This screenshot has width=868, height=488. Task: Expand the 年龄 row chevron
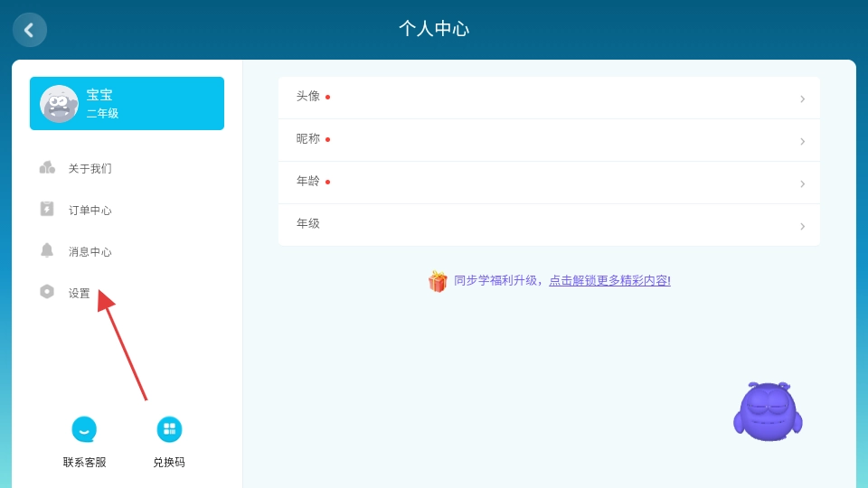coord(802,183)
